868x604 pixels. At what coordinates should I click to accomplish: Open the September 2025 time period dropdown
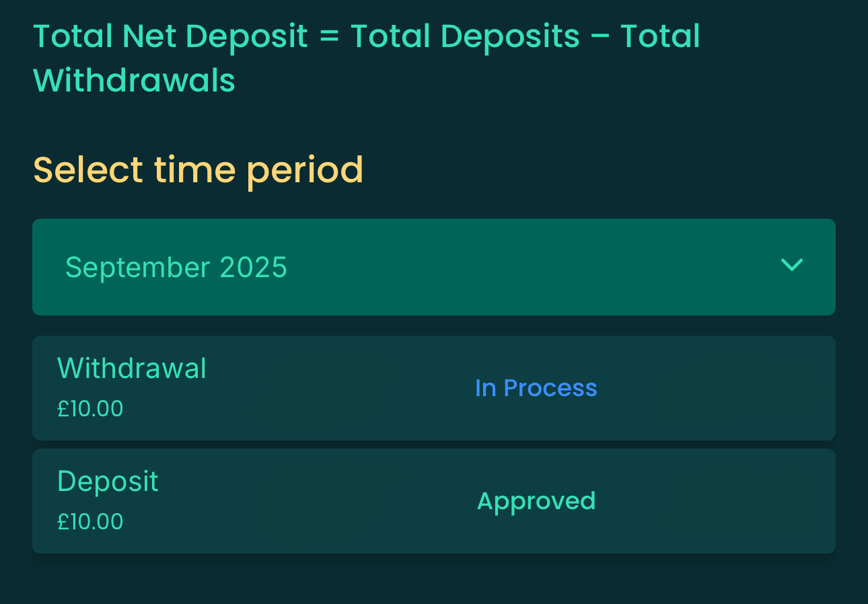coord(433,267)
